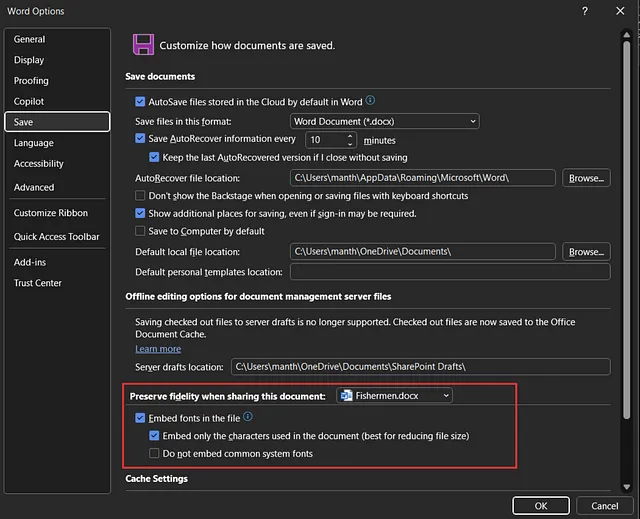Open the General category
The width and height of the screenshot is (640, 519).
pyautogui.click(x=57, y=39)
